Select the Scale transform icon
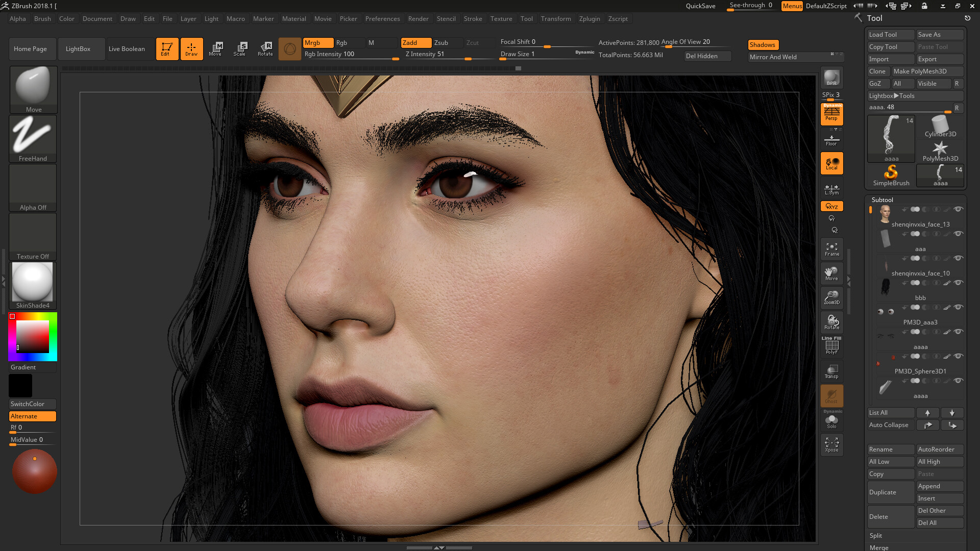Viewport: 980px width, 551px height. click(x=240, y=49)
